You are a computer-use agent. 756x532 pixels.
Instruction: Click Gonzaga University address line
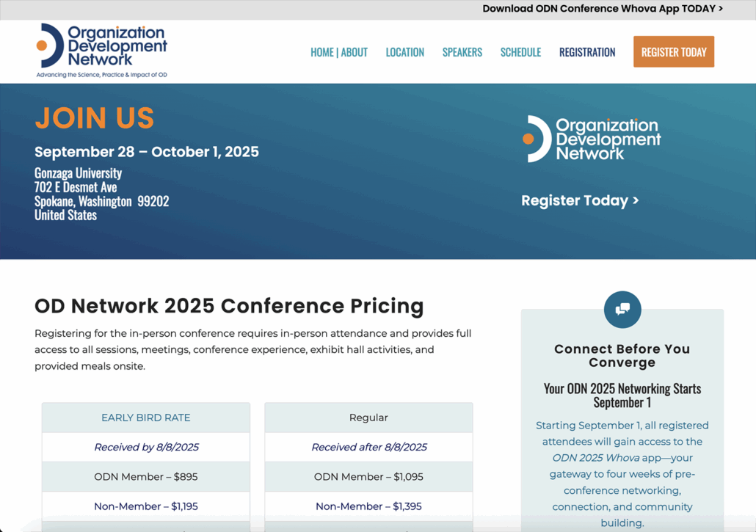point(78,173)
